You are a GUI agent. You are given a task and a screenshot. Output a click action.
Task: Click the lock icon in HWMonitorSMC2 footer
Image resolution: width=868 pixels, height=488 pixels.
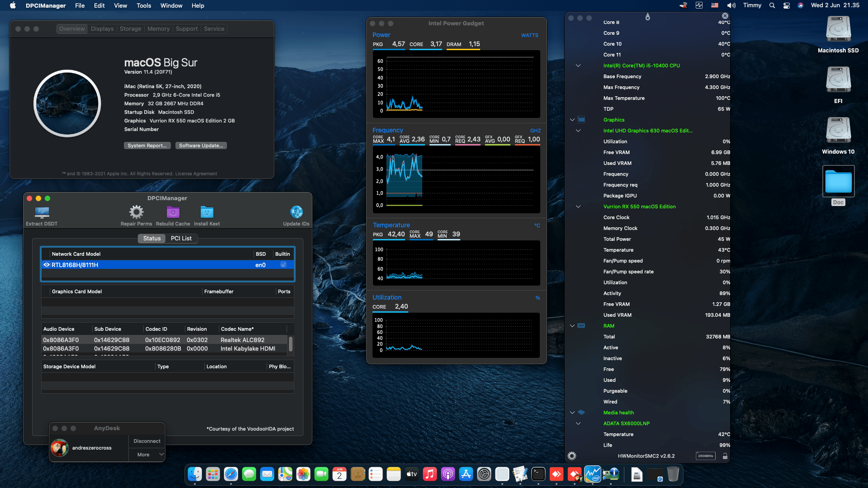725,456
